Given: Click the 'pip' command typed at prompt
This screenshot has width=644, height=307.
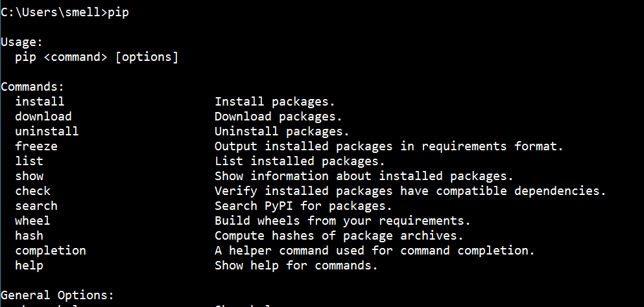Looking at the screenshot, I should [118, 13].
